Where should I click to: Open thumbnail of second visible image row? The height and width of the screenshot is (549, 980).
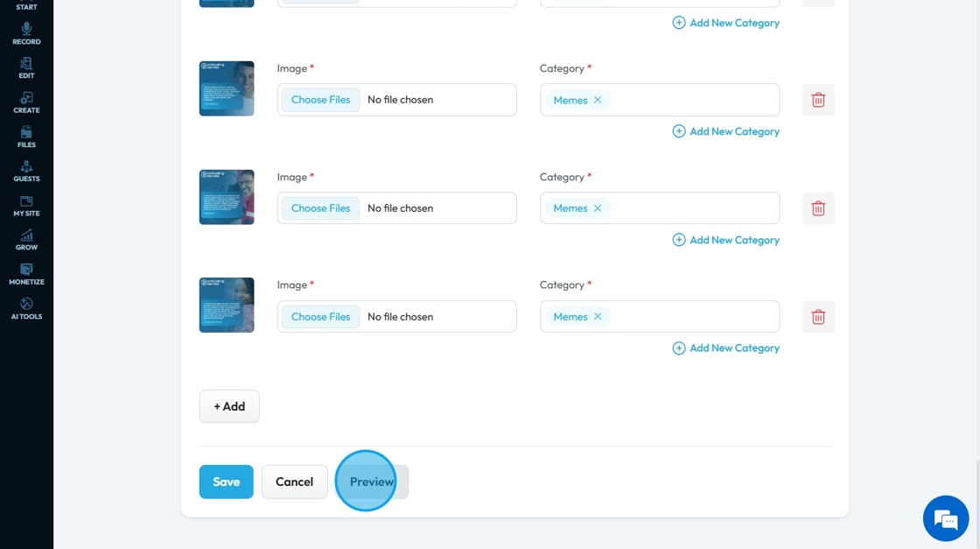(x=227, y=197)
